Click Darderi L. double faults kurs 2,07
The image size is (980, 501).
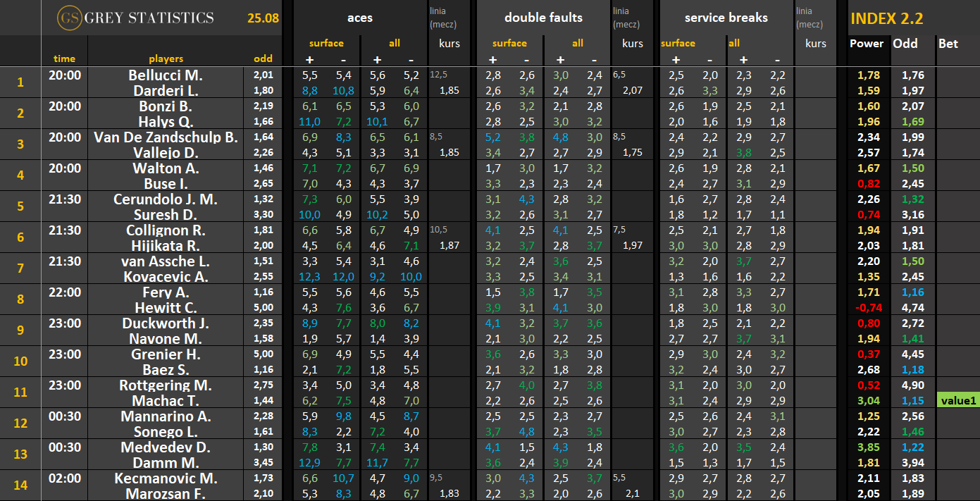[x=633, y=90]
